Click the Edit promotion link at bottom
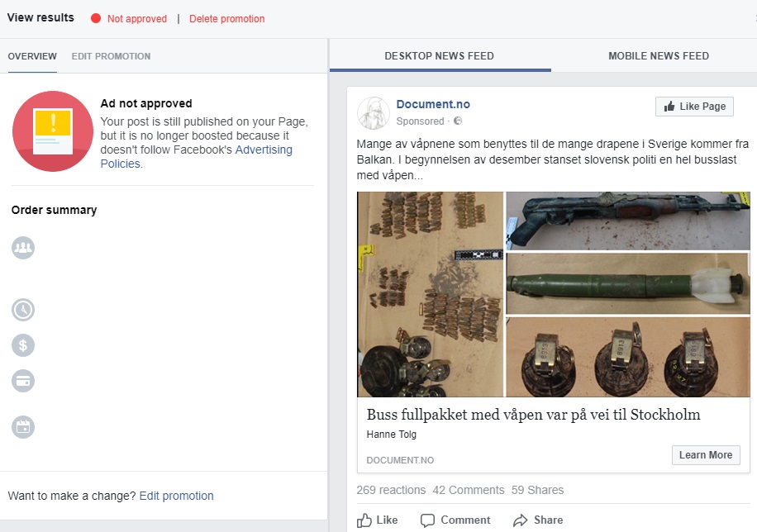Screen dimensions: 757x532 coord(176,496)
